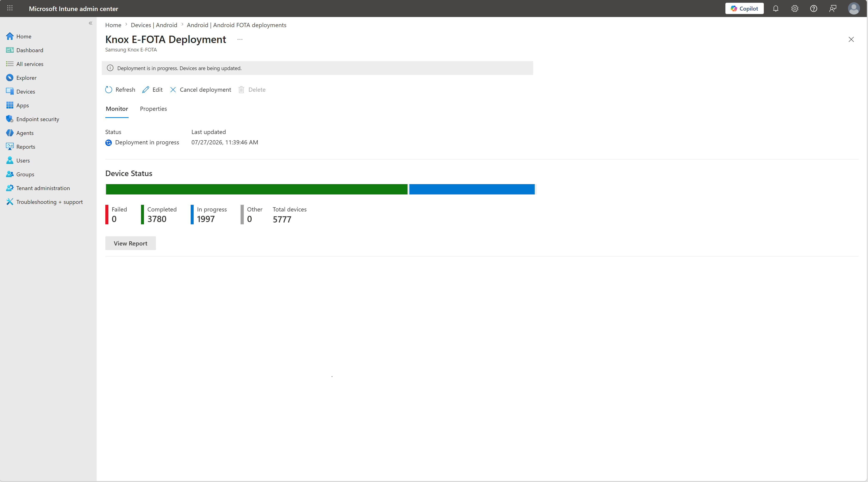Open Tenant administration label in sidebar
The image size is (868, 482).
point(43,188)
